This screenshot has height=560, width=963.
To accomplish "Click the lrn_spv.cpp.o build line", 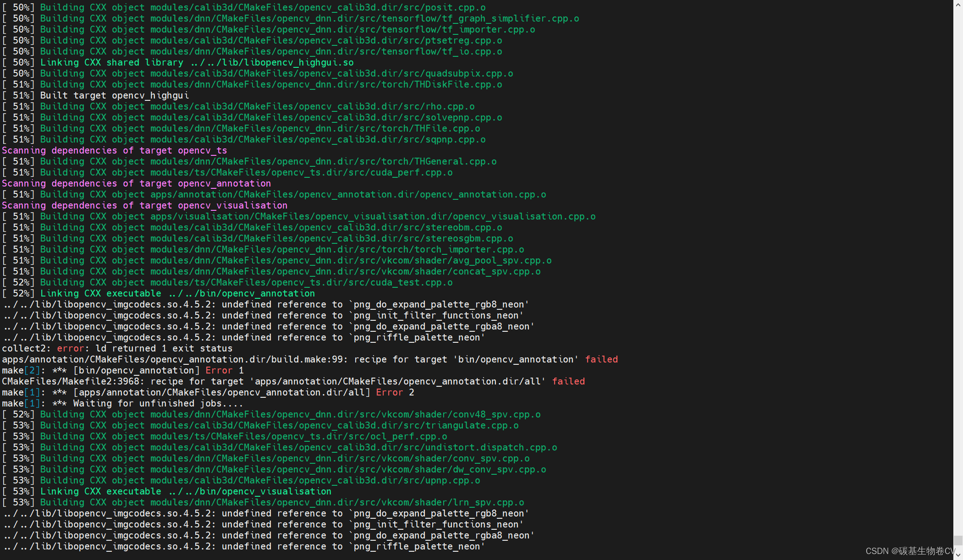I will (x=263, y=502).
